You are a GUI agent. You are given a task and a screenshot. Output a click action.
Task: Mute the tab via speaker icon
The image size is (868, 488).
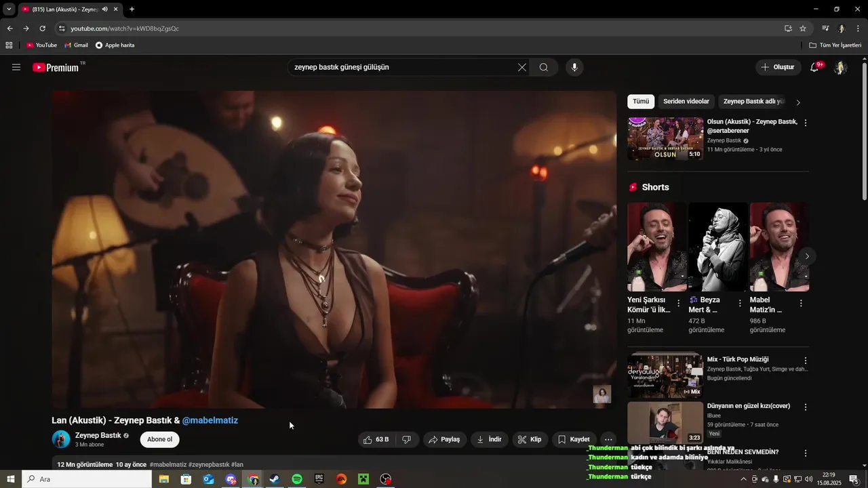point(104,9)
